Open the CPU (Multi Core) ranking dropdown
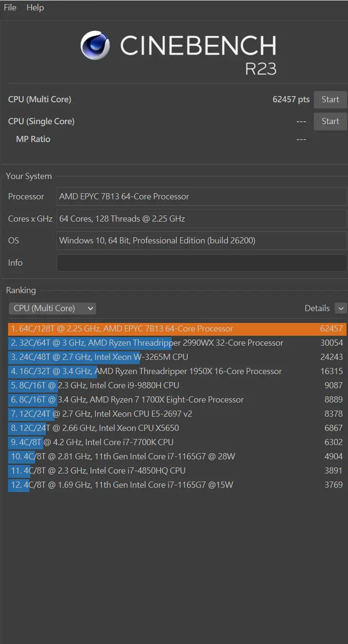The image size is (348, 644). coord(52,308)
